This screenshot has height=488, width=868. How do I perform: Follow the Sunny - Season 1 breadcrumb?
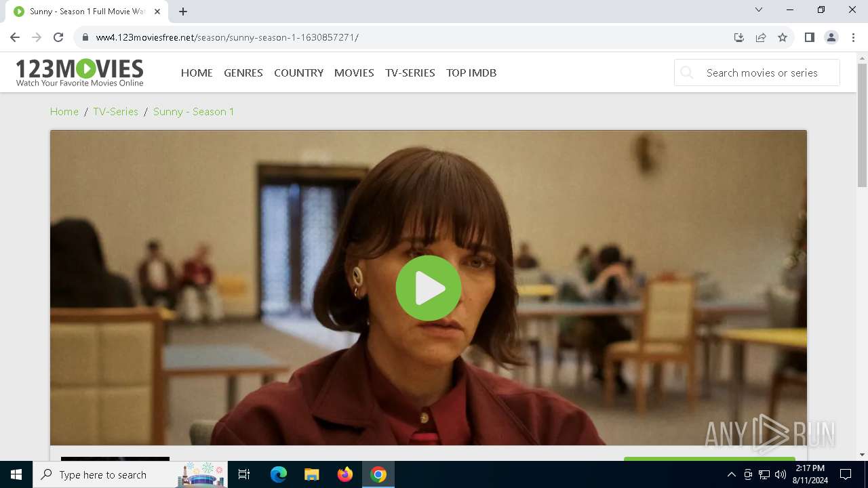[x=193, y=111]
